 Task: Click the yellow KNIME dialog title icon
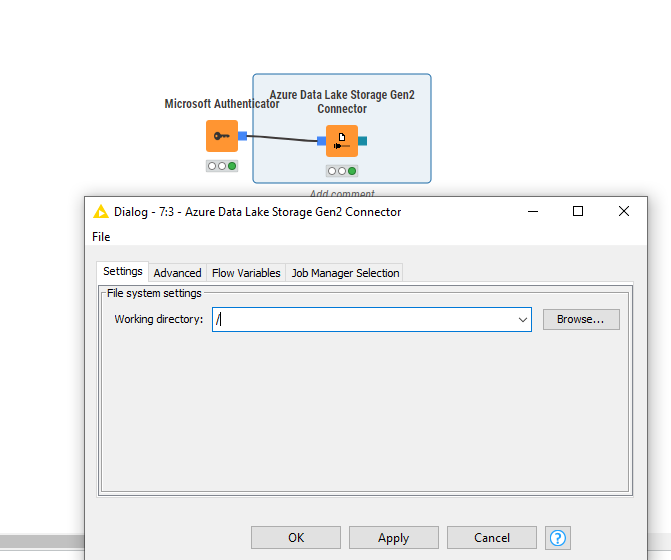(x=101, y=211)
